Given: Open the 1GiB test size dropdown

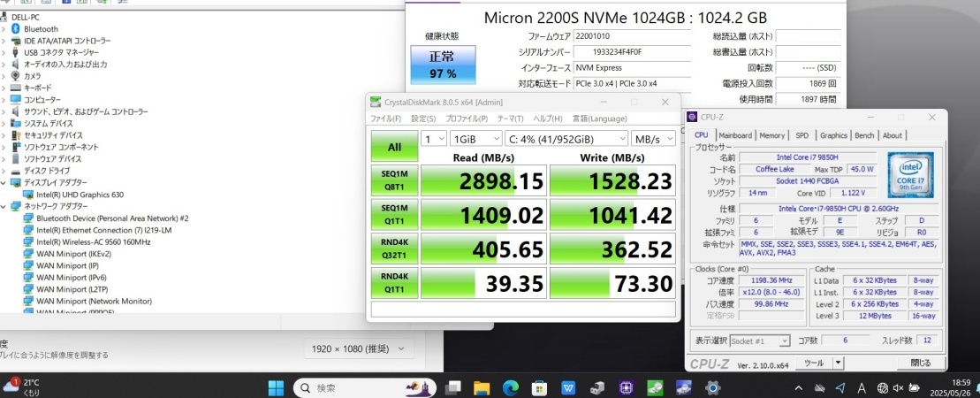Looking at the screenshot, I should point(476,138).
